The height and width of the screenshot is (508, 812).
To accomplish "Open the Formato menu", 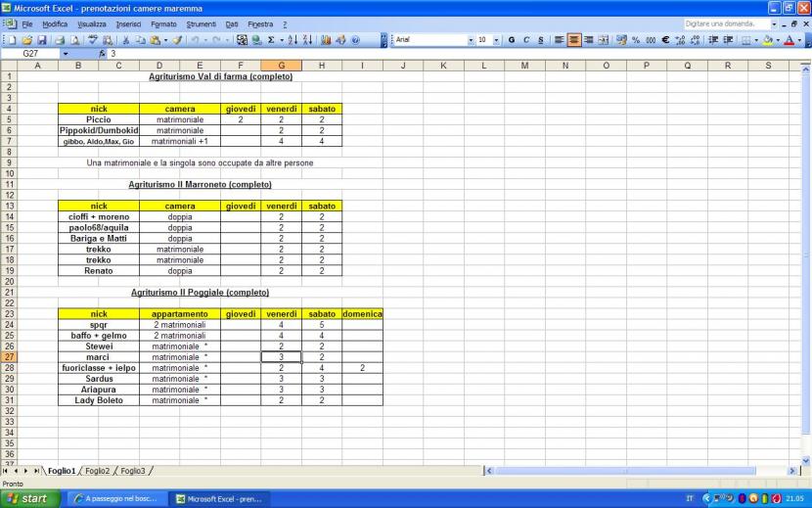I will click(x=163, y=23).
